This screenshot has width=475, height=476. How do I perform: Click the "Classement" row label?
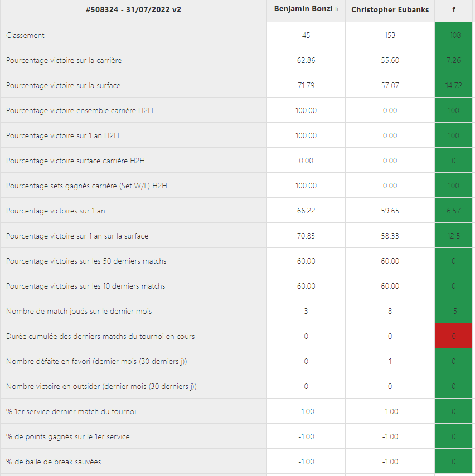(25, 35)
